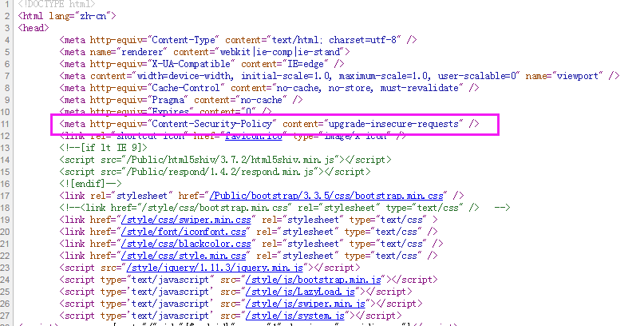644x326 pixels.
Task: Open the iconfont.css link
Action: [x=184, y=232]
